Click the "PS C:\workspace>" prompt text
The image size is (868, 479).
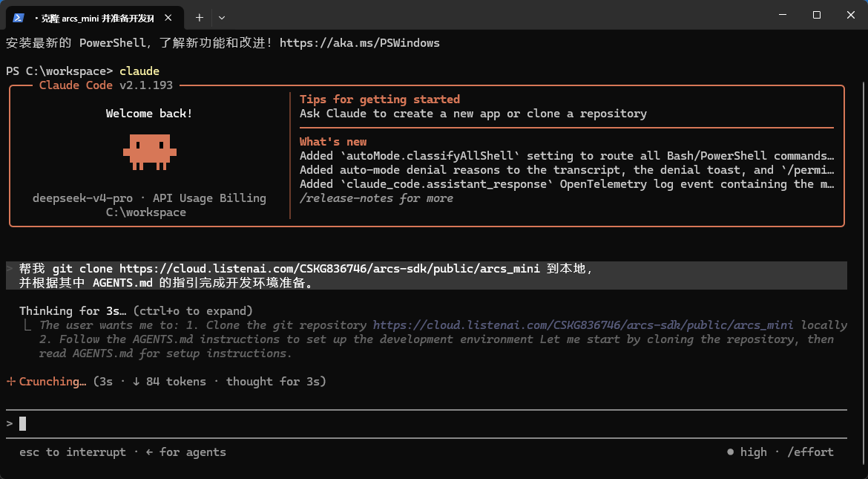point(59,71)
